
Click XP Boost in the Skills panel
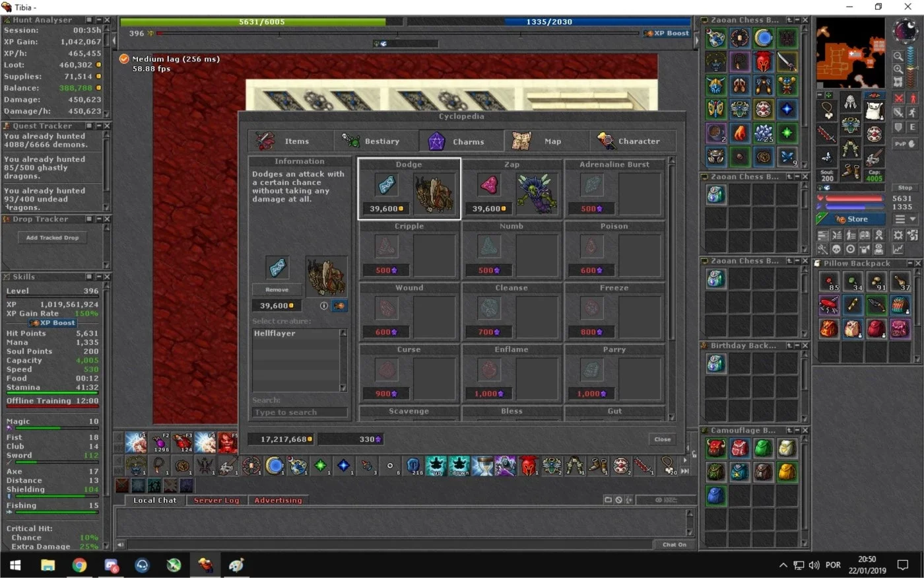(53, 323)
